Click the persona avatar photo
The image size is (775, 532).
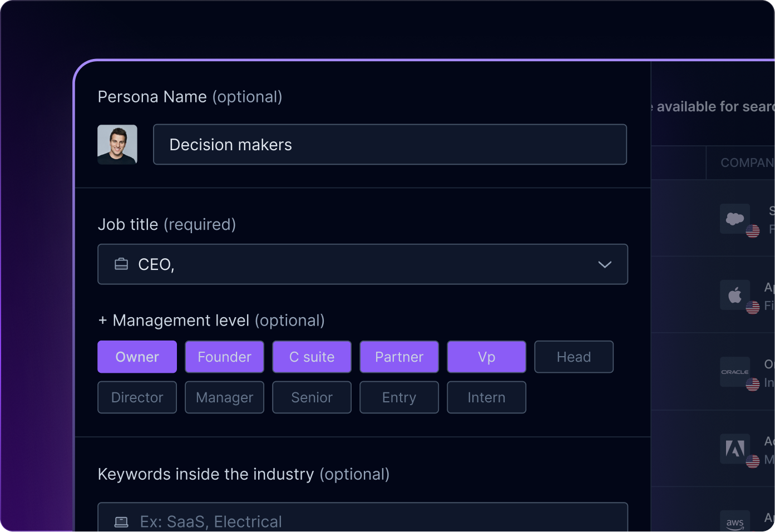tap(117, 145)
